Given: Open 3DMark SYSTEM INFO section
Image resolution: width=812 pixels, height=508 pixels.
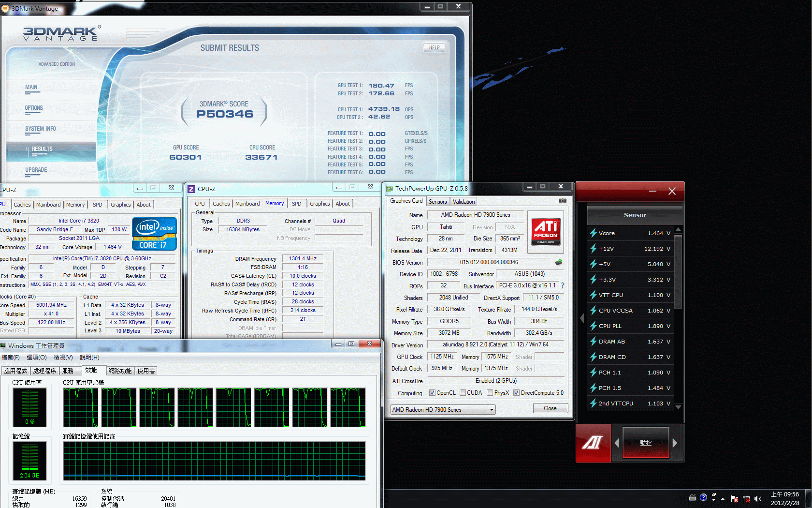Looking at the screenshot, I should click(x=41, y=129).
